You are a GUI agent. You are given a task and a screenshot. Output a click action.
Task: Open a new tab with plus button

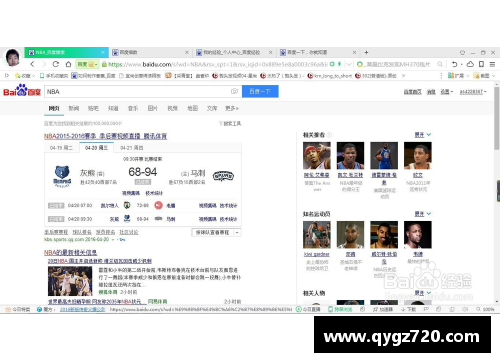click(x=366, y=52)
